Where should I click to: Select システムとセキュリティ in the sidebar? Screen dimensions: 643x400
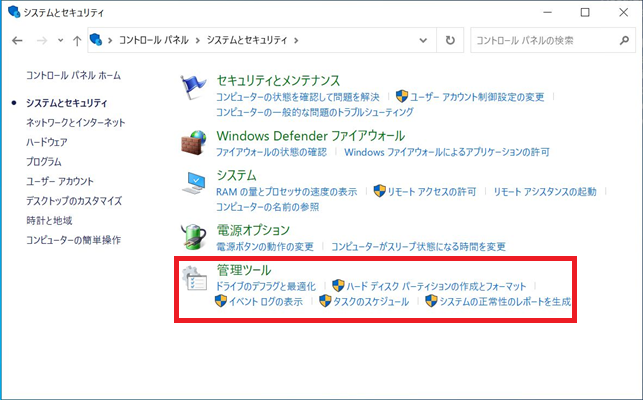tap(67, 103)
